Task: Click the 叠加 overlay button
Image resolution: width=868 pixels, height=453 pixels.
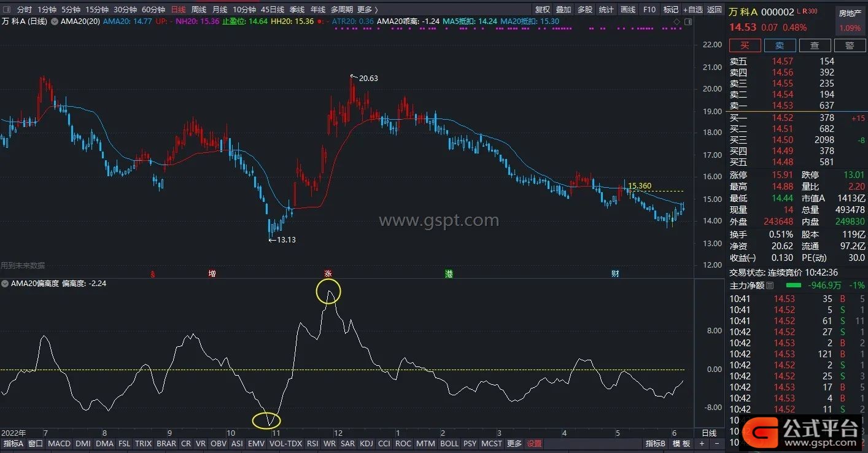Action: coord(564,9)
